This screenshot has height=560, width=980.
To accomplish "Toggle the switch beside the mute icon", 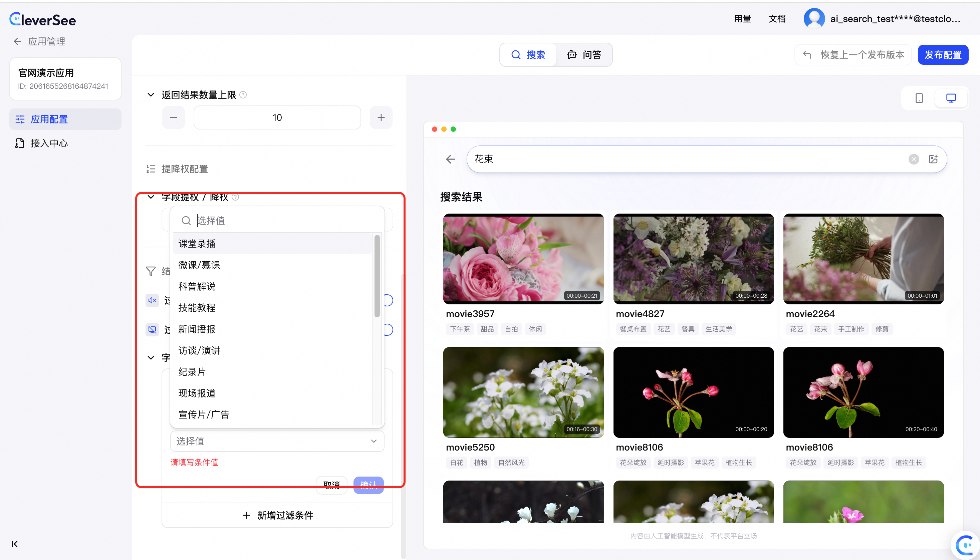I will click(389, 300).
